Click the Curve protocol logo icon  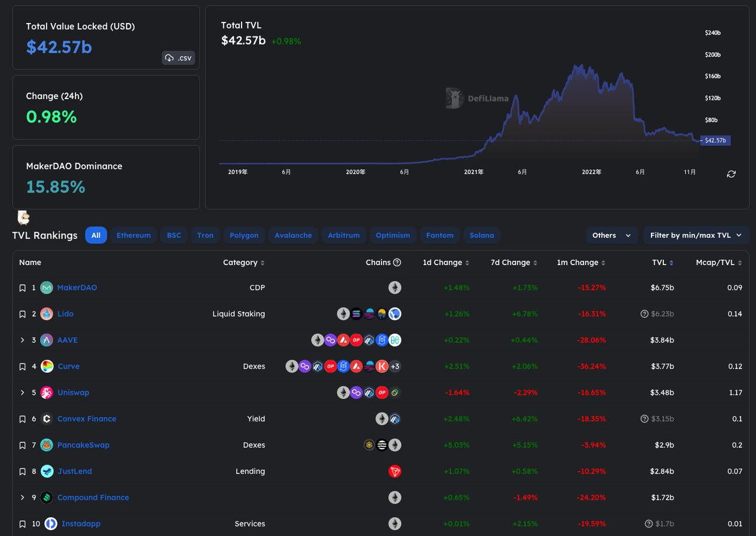point(47,367)
